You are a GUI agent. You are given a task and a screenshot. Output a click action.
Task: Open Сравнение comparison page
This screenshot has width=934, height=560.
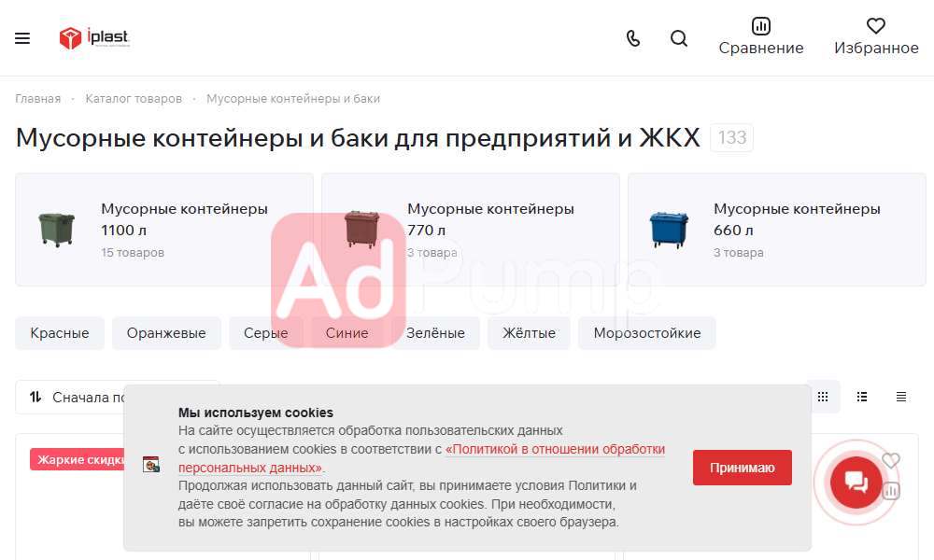coord(760,36)
